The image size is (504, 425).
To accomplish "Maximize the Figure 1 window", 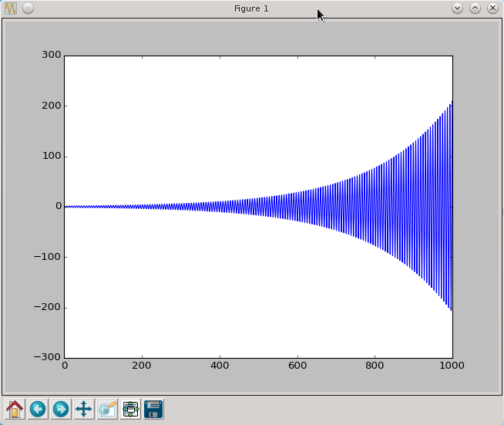I will coord(475,8).
